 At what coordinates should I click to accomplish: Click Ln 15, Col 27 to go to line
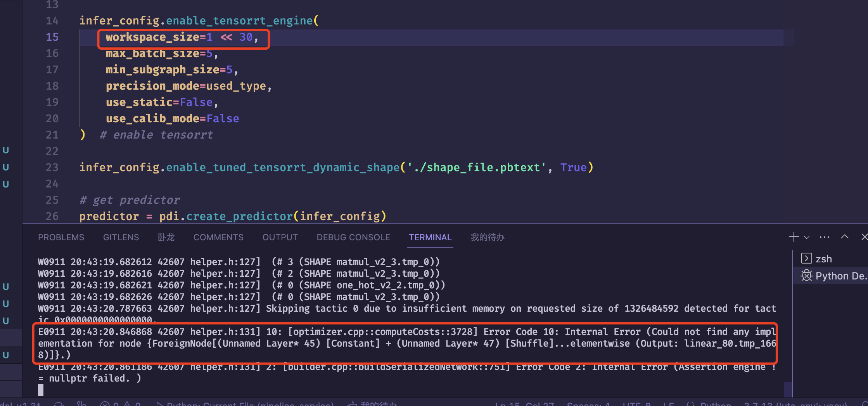[x=524, y=404]
